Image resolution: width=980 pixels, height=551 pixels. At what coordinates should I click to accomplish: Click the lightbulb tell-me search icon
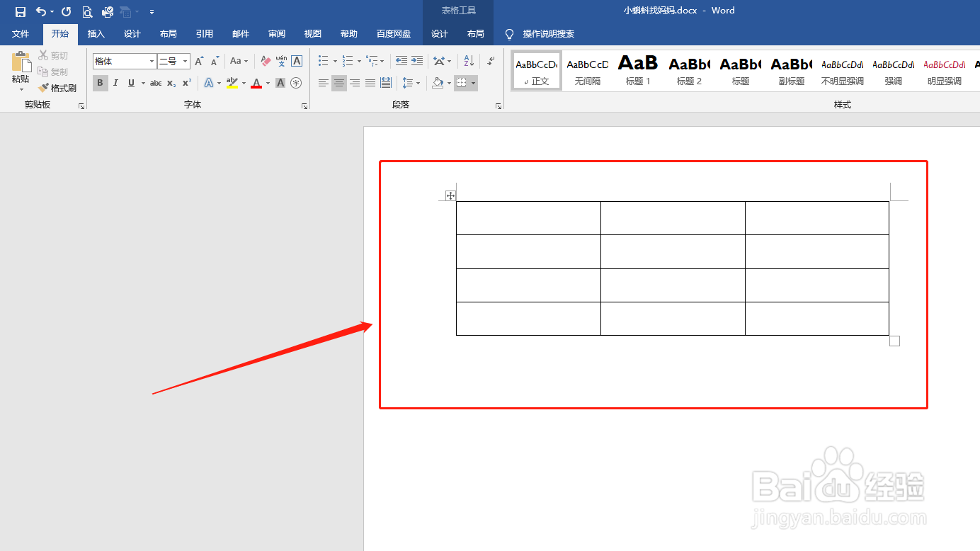tap(509, 34)
